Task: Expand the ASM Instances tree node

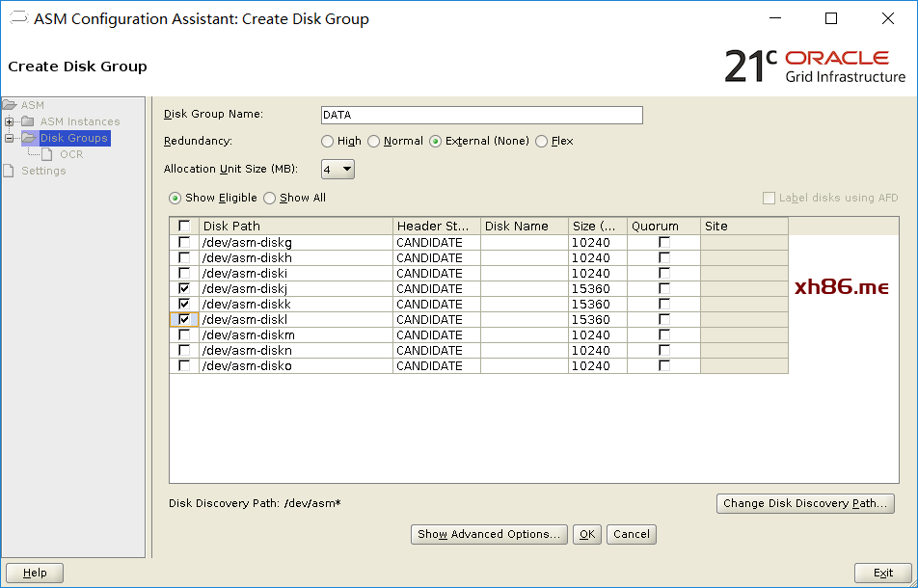Action: pos(10,121)
